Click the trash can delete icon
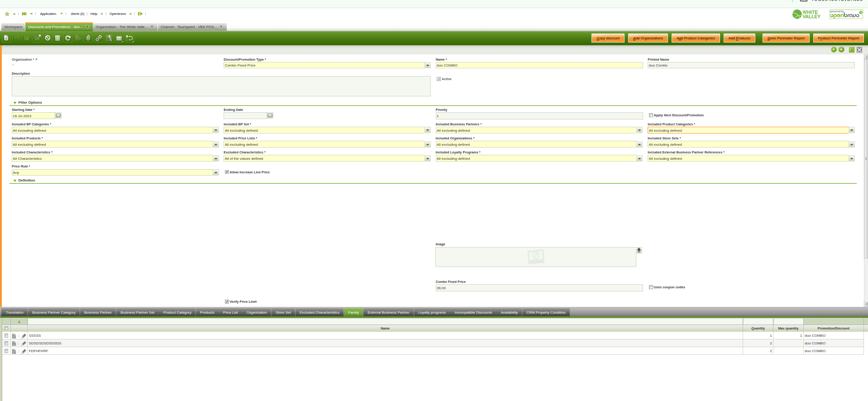 [x=57, y=38]
